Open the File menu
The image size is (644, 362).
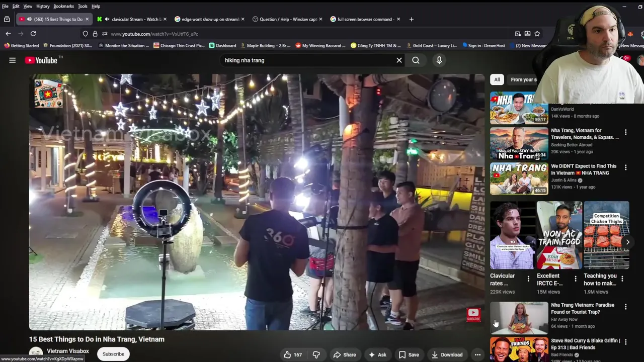coord(5,6)
